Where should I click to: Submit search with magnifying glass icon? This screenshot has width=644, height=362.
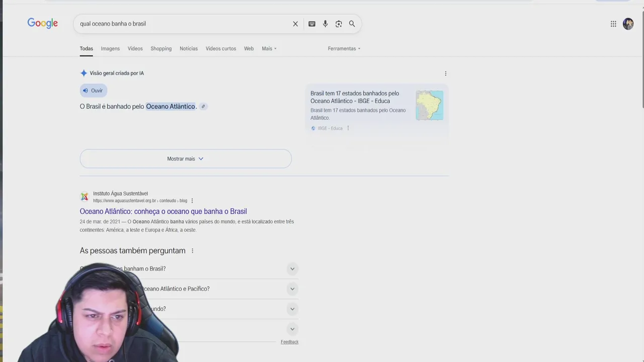click(352, 24)
